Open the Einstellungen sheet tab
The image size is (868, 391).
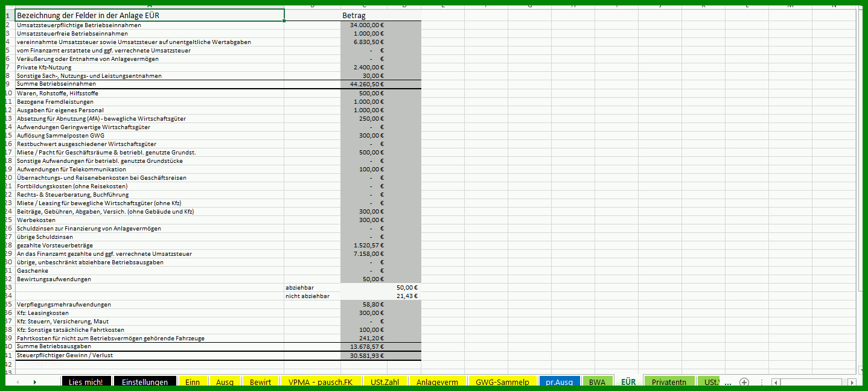point(145,382)
